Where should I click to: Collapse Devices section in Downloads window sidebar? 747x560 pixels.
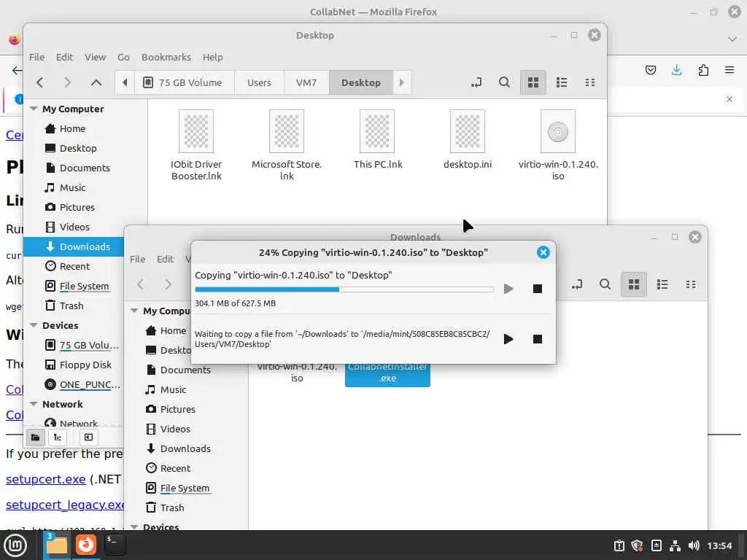134,526
